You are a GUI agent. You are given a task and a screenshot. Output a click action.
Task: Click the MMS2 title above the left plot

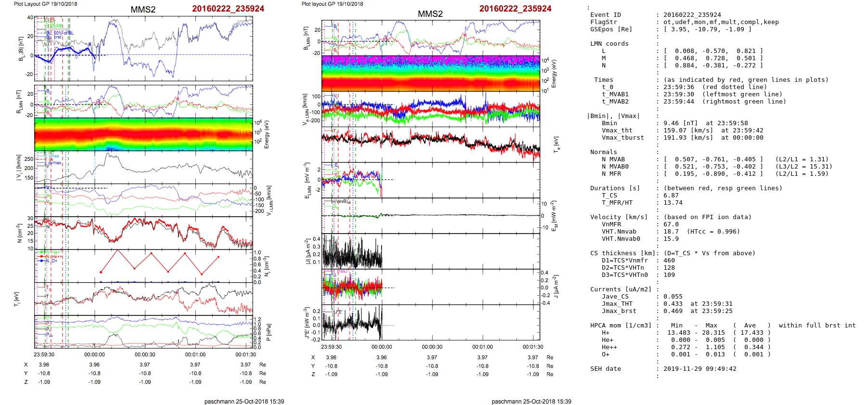click(x=143, y=10)
